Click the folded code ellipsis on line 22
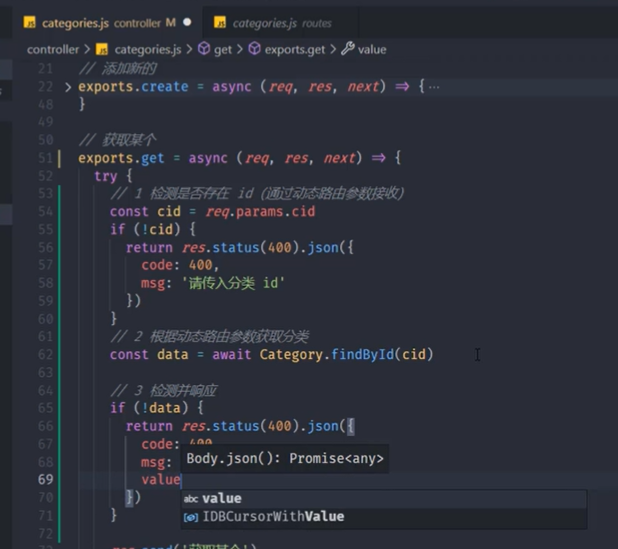The height and width of the screenshot is (549, 618). [434, 87]
